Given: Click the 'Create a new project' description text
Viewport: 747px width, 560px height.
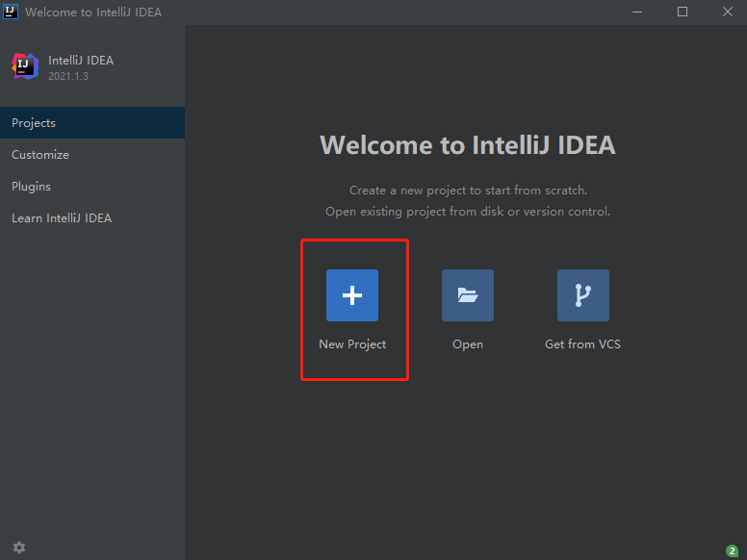Looking at the screenshot, I should pos(468,191).
